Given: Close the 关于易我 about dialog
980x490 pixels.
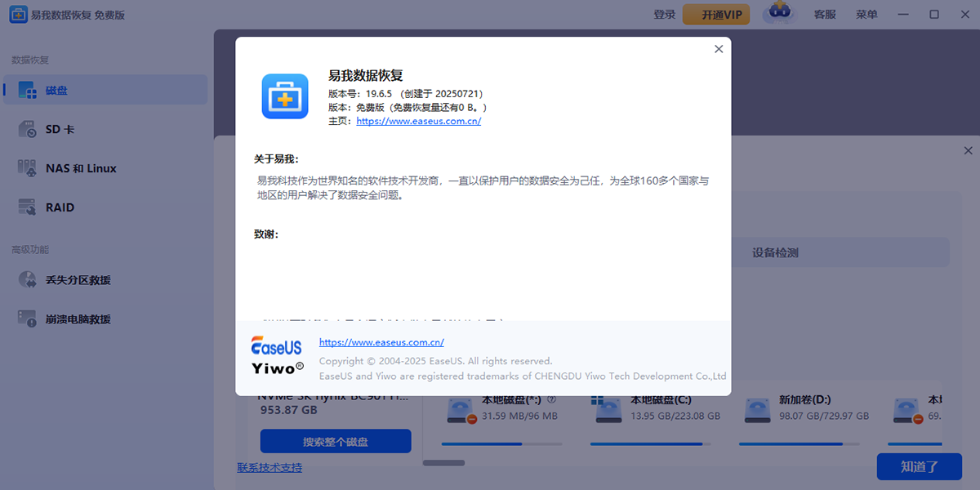Looking at the screenshot, I should point(718,49).
